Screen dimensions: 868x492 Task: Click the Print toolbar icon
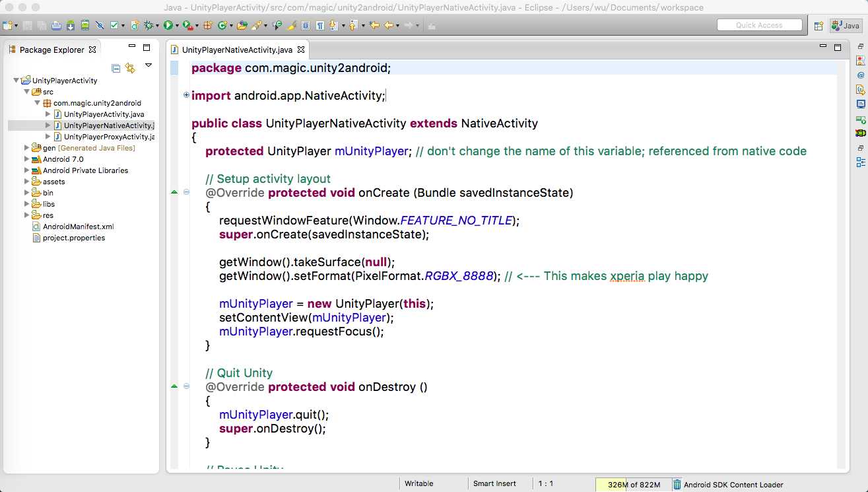56,25
